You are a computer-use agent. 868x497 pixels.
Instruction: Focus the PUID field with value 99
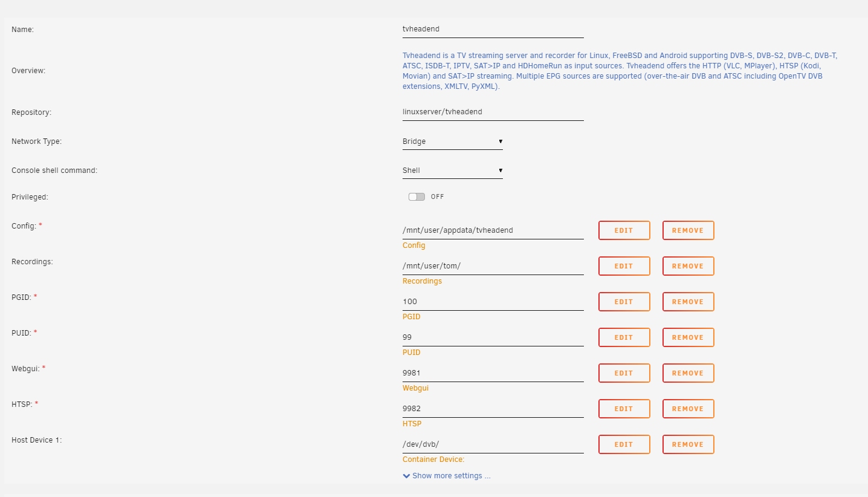pos(493,337)
